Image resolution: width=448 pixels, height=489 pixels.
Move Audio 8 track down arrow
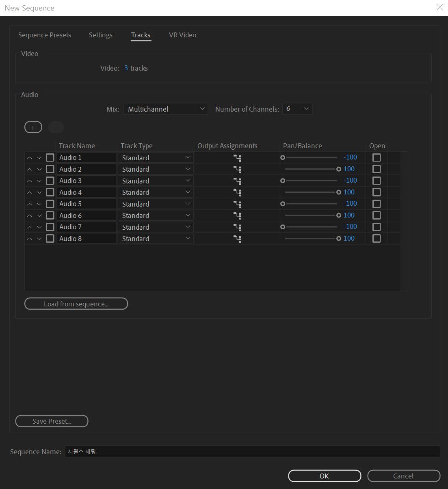click(39, 239)
